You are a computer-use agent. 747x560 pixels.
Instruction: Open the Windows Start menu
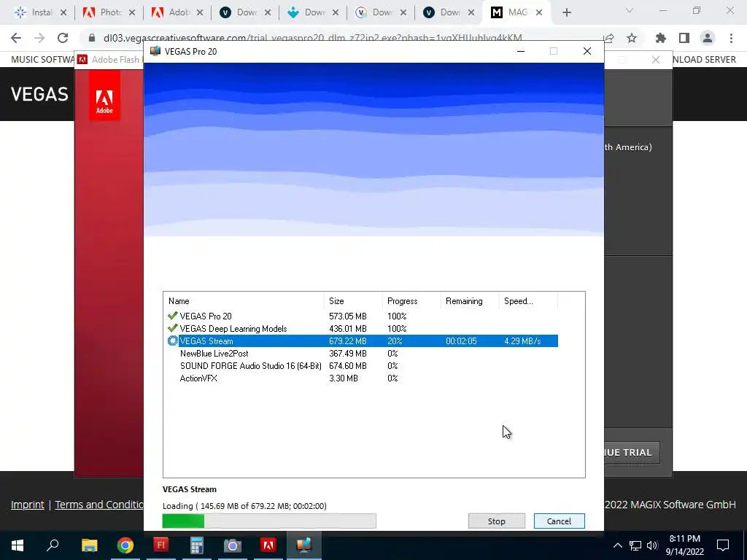pos(18,545)
